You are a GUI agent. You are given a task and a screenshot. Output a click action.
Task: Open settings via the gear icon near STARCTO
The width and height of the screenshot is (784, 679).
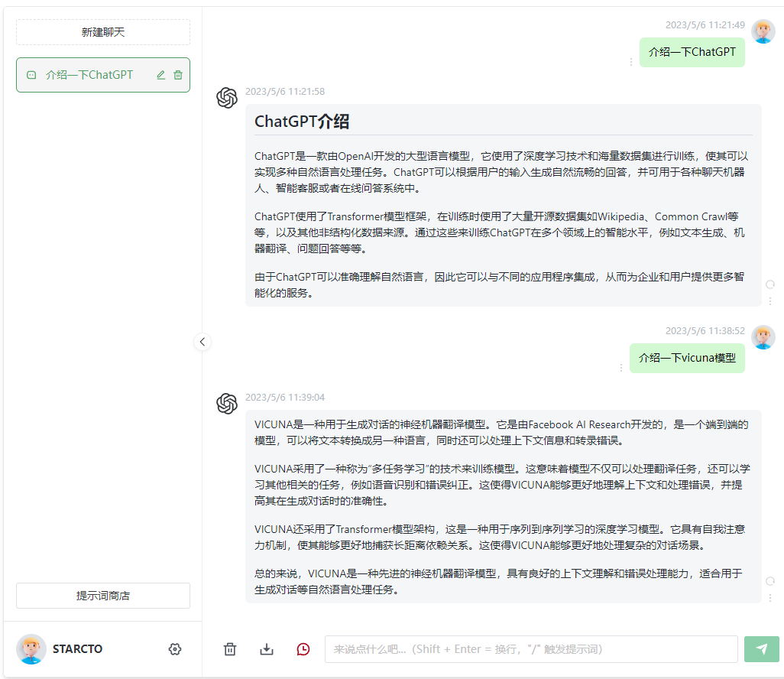pyautogui.click(x=175, y=649)
